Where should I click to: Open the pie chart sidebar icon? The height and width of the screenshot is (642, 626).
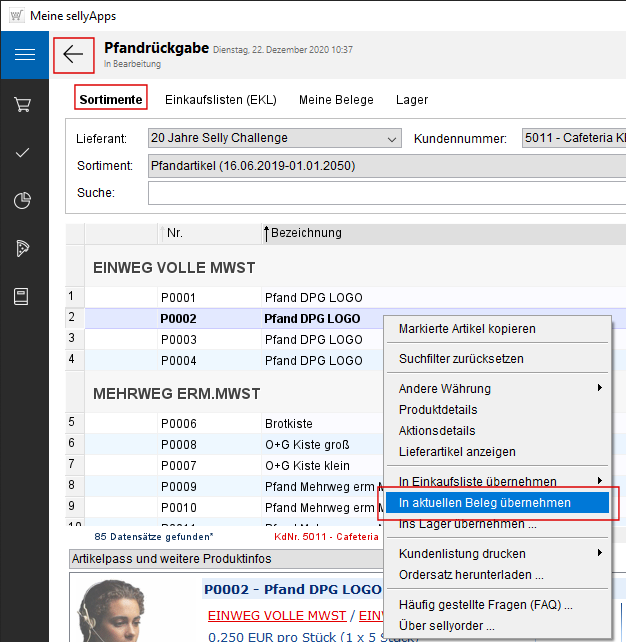pos(24,200)
